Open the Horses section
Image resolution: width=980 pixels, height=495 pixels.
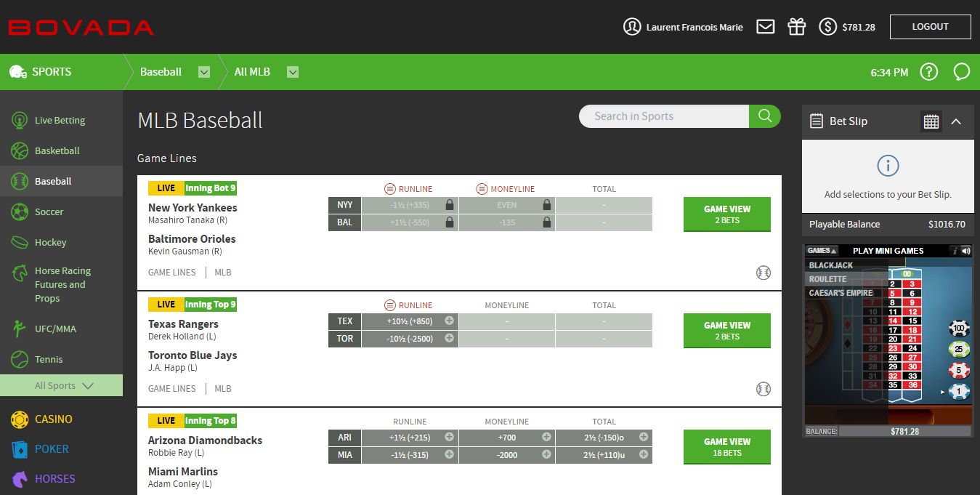click(42, 479)
